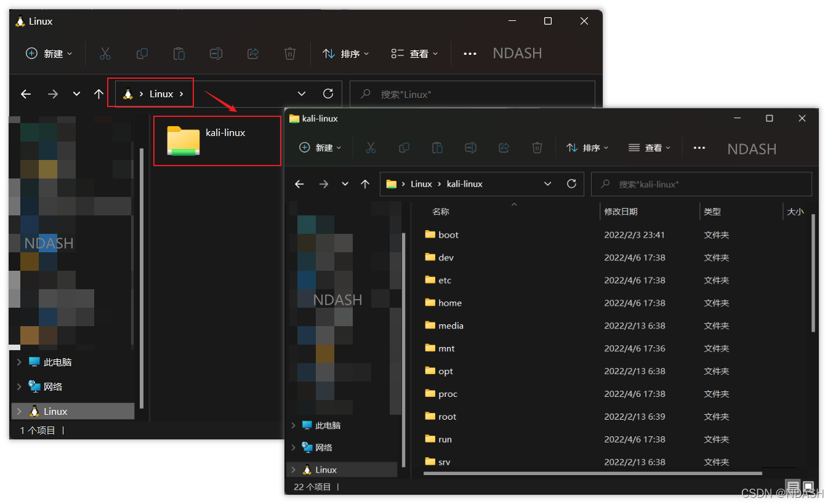
Task: Click Rename icon in Linux window toolbar
Action: (216, 54)
